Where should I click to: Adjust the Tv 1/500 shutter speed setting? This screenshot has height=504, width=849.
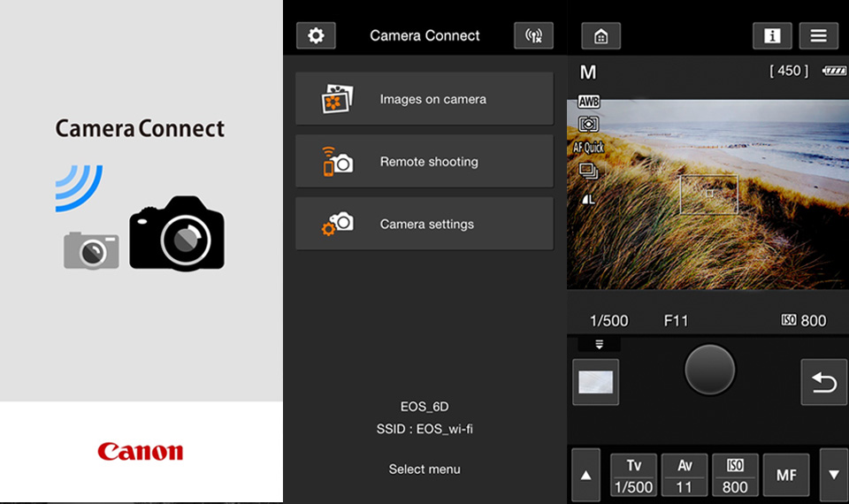[x=633, y=476]
